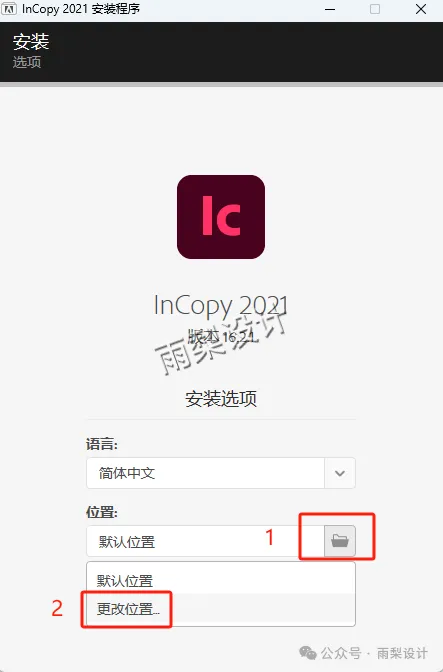The width and height of the screenshot is (443, 672).
Task: Click the 选项 subtitle in header
Action: 27,62
